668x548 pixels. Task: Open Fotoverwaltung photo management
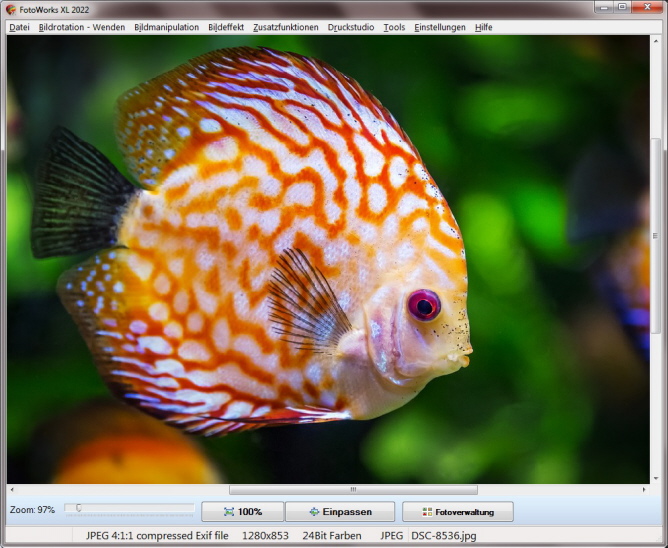[457, 512]
